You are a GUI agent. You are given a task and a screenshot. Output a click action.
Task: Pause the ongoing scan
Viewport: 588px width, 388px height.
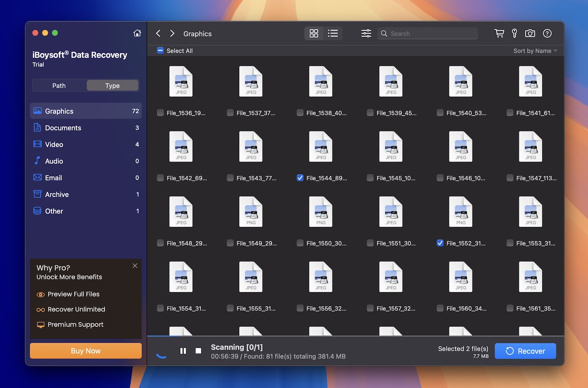(183, 351)
